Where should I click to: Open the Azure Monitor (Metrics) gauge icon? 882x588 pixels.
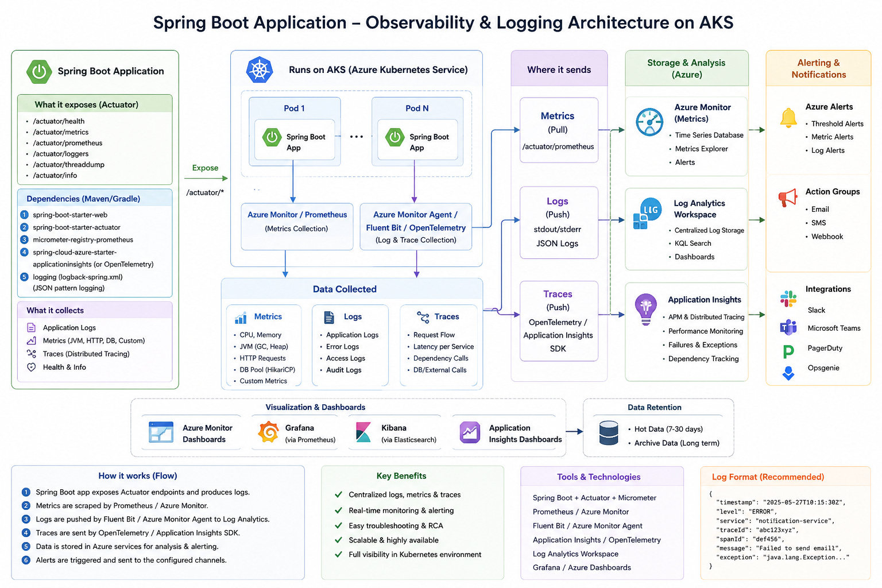pos(649,122)
